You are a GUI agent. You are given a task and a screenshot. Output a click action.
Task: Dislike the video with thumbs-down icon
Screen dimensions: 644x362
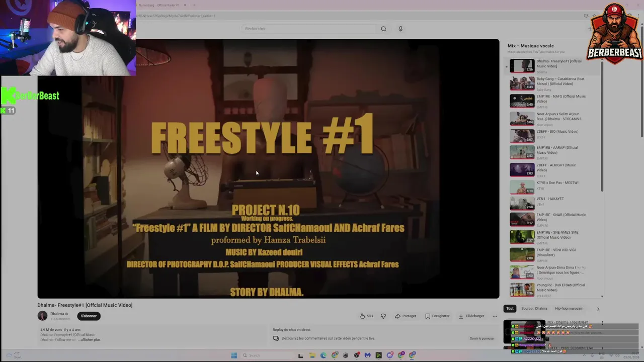point(383,316)
